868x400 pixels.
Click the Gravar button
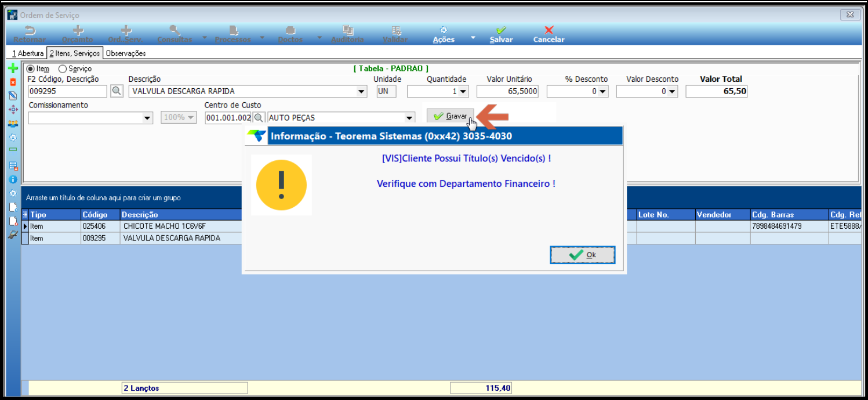coord(451,117)
